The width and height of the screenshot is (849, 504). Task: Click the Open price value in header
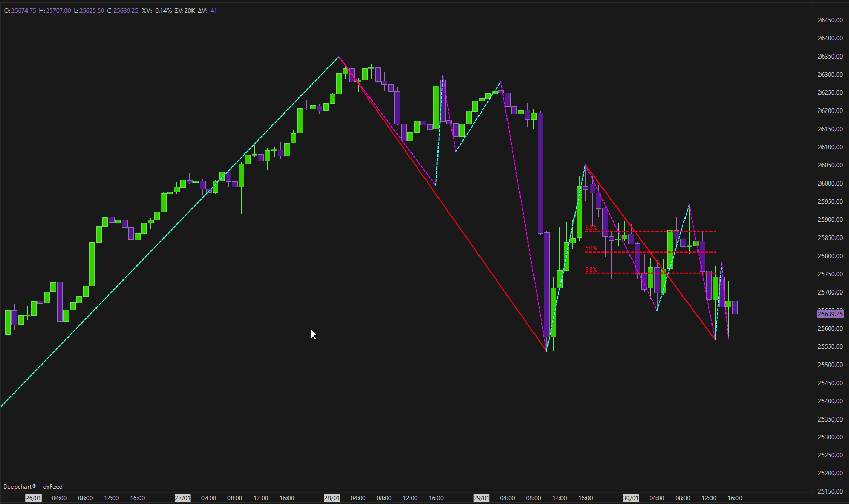click(x=23, y=11)
